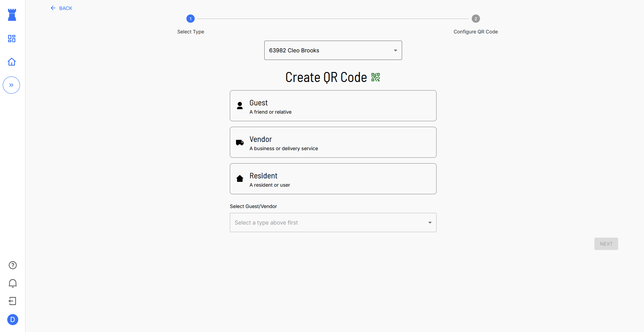Open the help question mark icon
644x332 pixels.
[13, 265]
